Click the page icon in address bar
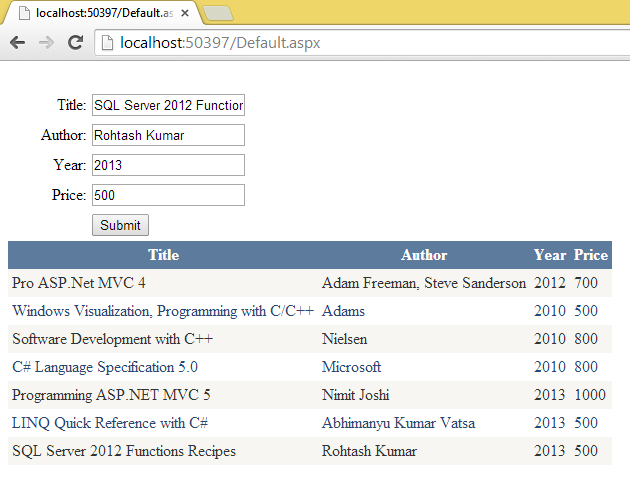The width and height of the screenshot is (630, 482). [x=106, y=43]
